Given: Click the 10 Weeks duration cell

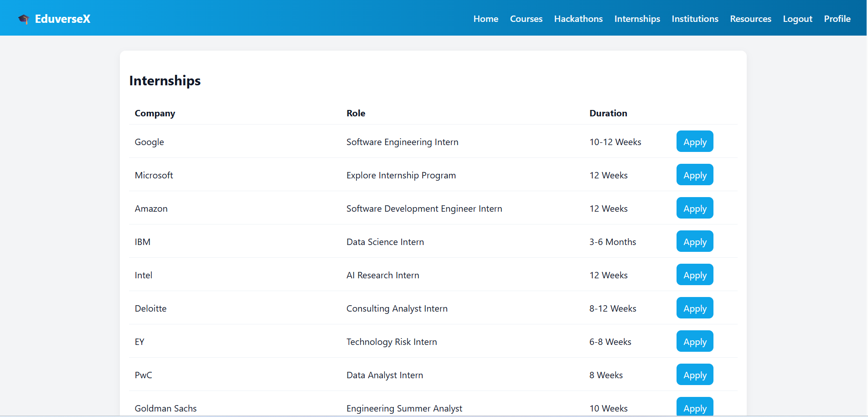Looking at the screenshot, I should point(609,408).
